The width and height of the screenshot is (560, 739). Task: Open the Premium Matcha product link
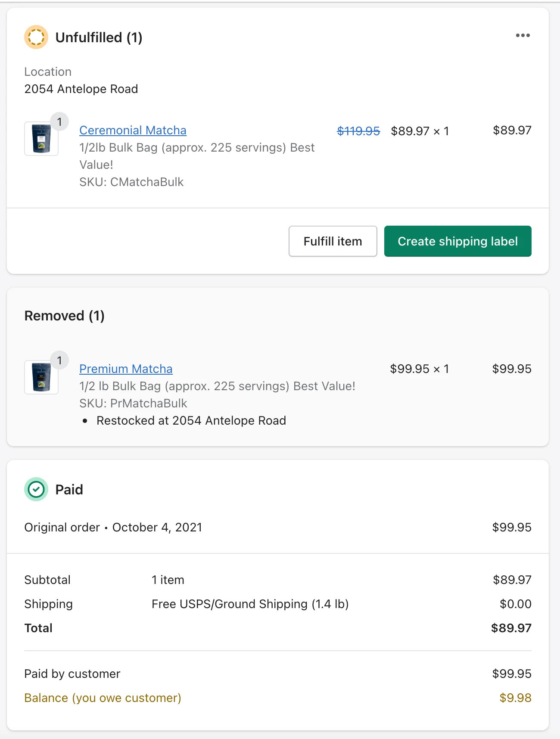[x=126, y=369]
